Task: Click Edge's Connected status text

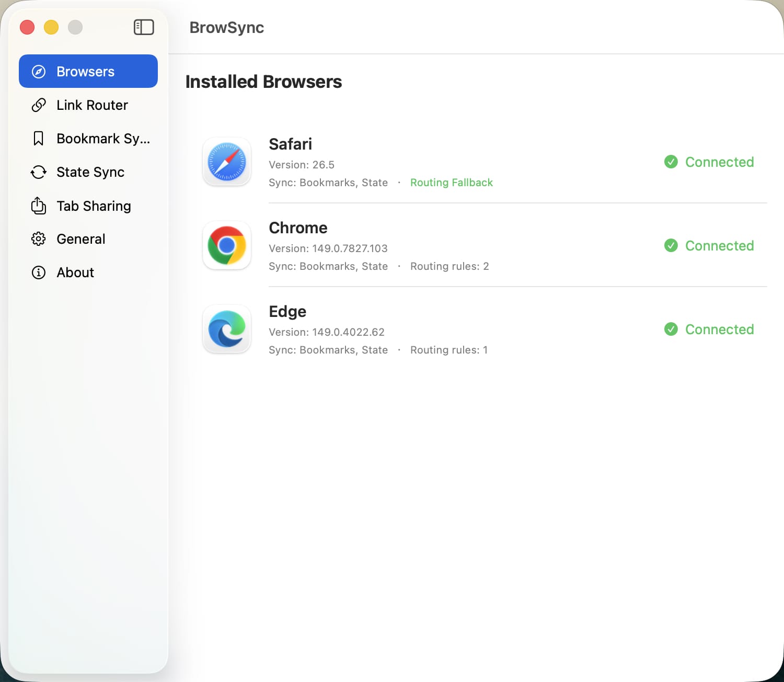Action: 720,329
